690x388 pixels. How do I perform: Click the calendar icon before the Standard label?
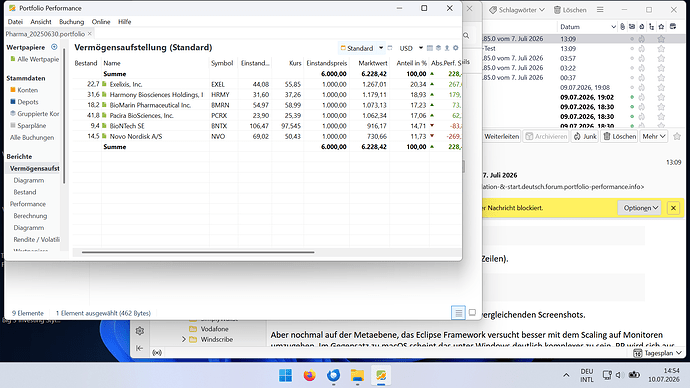coord(343,48)
